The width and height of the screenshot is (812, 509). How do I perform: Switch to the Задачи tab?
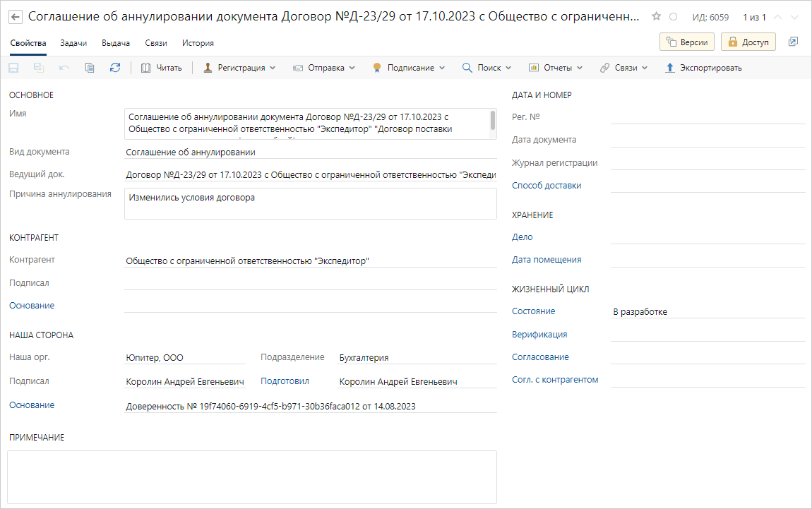click(73, 43)
